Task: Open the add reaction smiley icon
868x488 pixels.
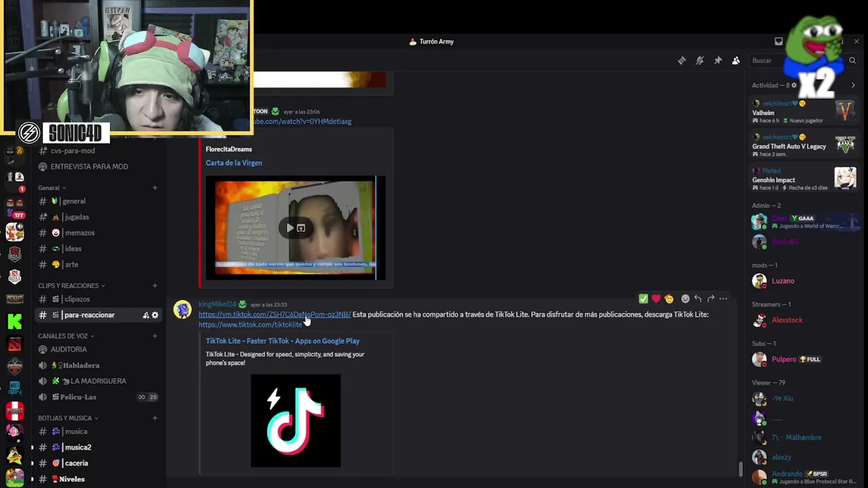Action: [685, 298]
